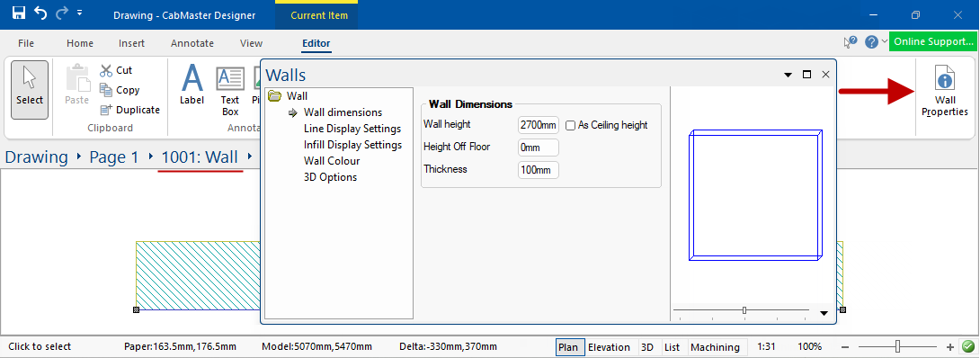Select Wall dimensions in the tree
This screenshot has height=358, width=980.
(x=343, y=112)
